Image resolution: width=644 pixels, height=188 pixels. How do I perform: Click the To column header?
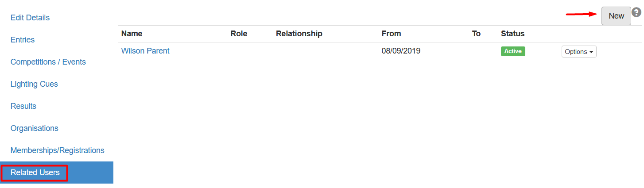(x=476, y=34)
